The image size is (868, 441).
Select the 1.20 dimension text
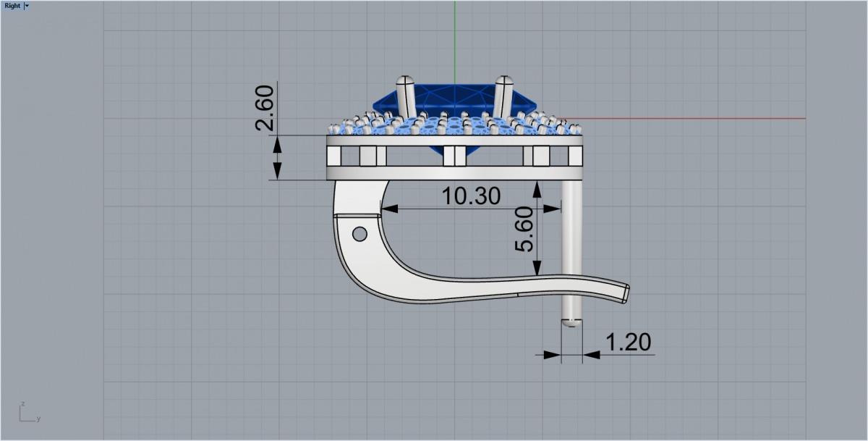coord(627,343)
